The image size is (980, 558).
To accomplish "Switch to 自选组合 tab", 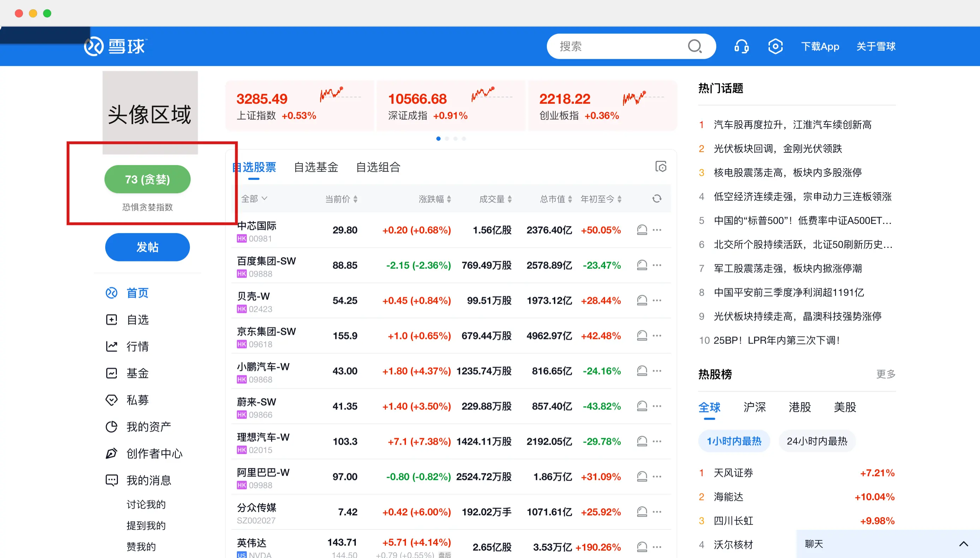I will (x=378, y=167).
